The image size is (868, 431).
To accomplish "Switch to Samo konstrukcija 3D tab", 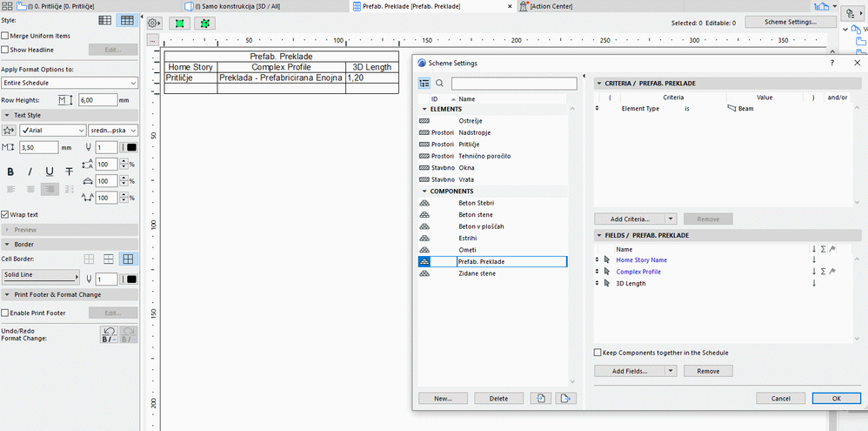I will pos(238,6).
